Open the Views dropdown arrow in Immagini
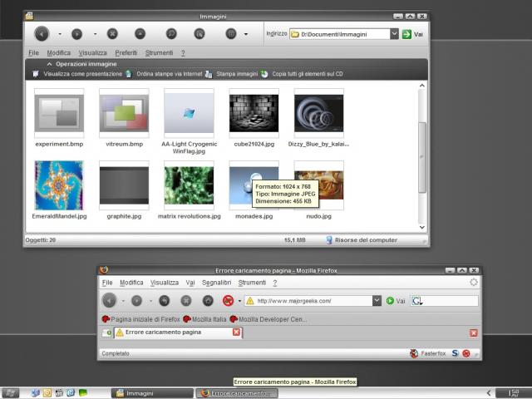The image size is (532, 399). tap(246, 34)
